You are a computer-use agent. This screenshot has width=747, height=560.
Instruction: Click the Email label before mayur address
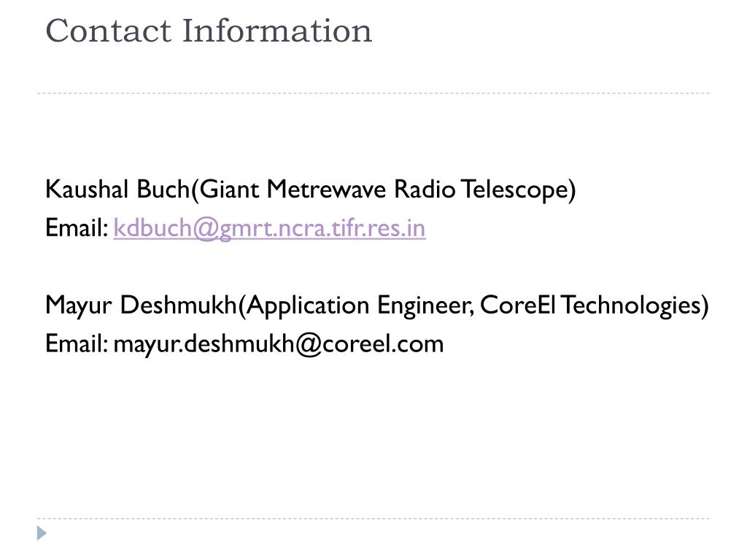77,343
